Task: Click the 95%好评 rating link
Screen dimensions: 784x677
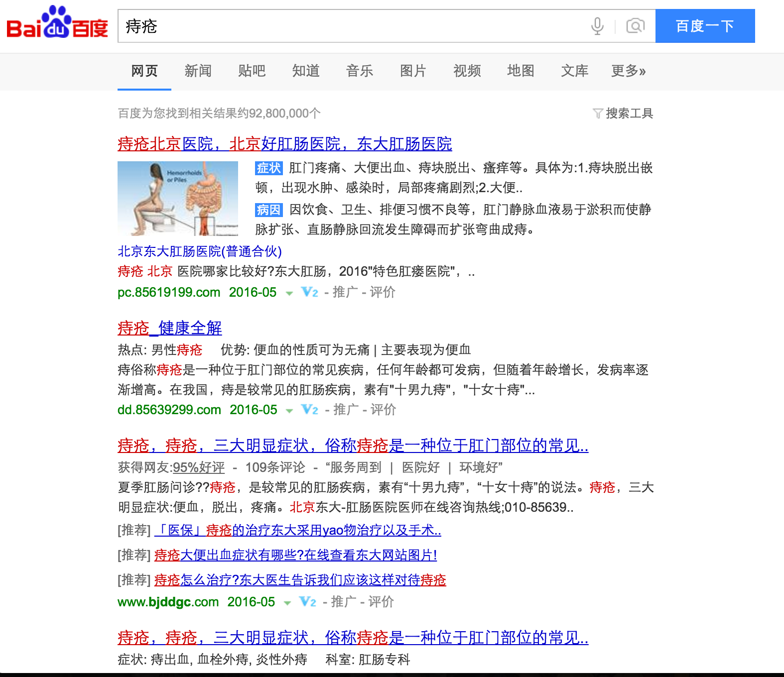Action: point(199,467)
